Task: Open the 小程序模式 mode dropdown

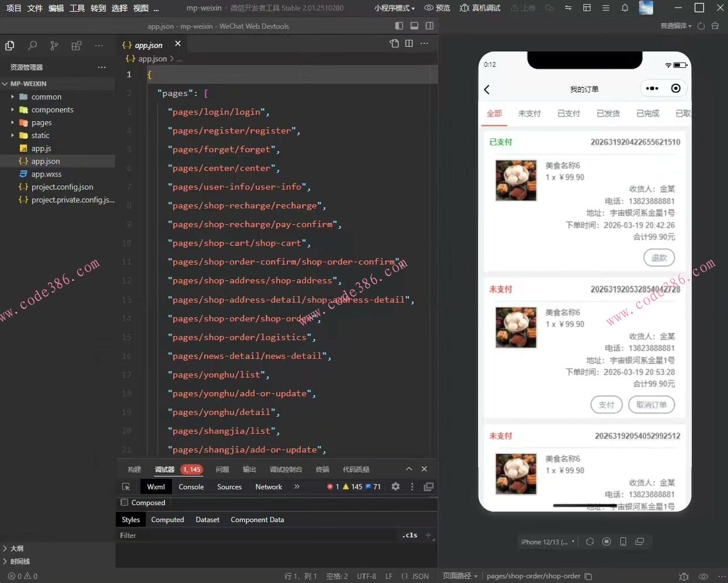Action: (x=394, y=8)
